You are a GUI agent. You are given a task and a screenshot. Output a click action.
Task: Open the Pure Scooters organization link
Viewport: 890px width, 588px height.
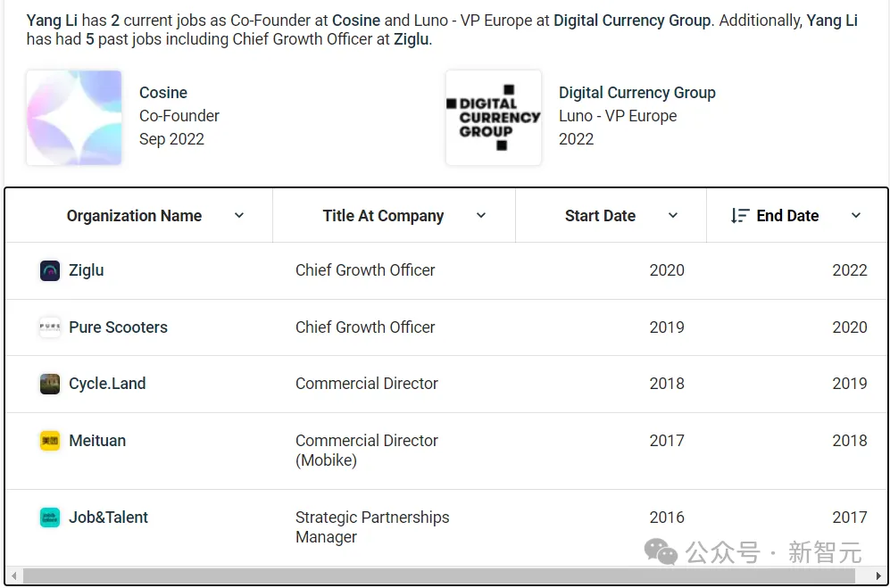coord(118,327)
